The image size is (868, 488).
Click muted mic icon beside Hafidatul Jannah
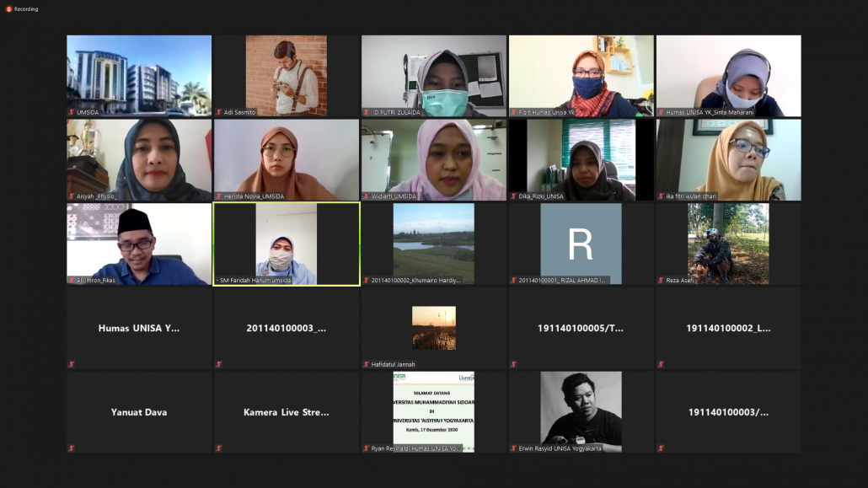(367, 365)
